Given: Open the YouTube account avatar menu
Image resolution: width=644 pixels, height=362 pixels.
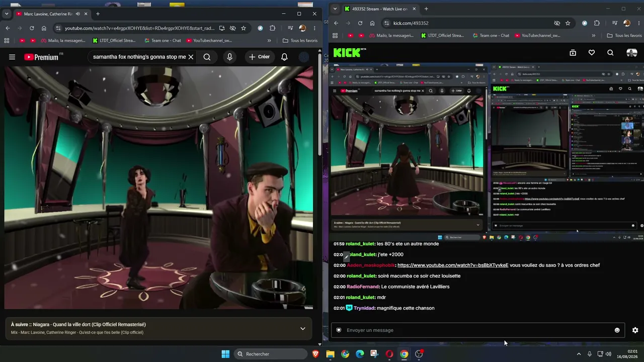Looking at the screenshot, I should [304, 57].
